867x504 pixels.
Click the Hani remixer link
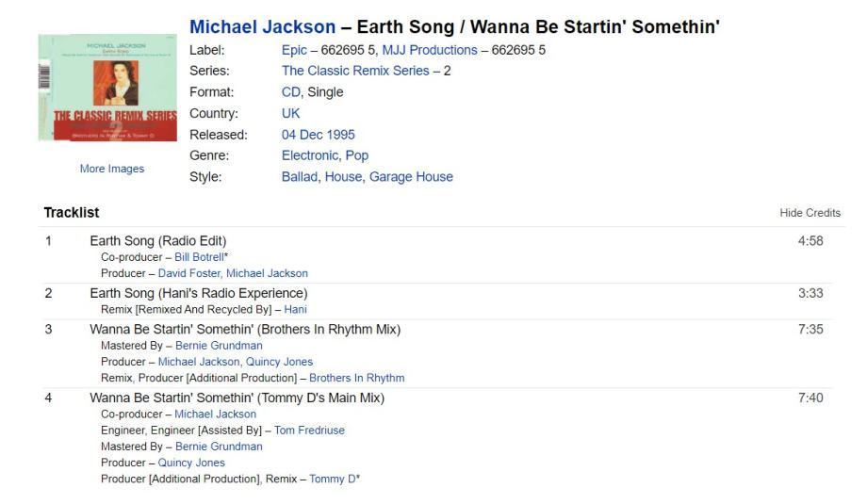click(295, 309)
